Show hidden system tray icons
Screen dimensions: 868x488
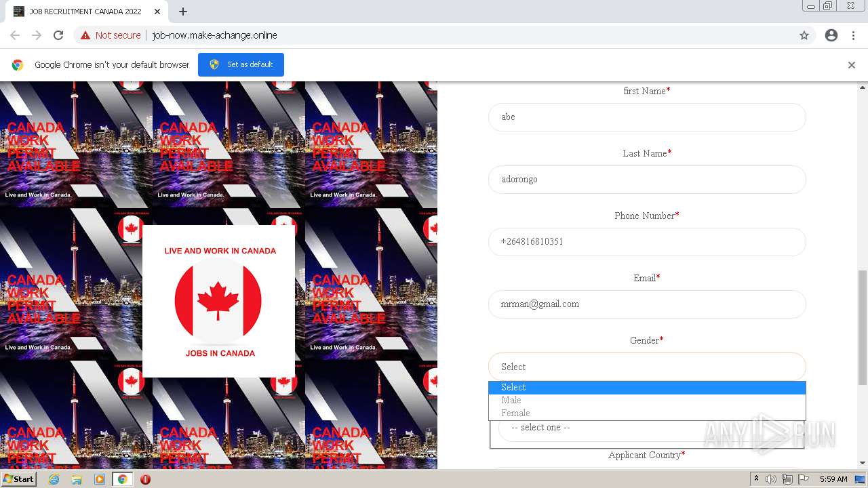click(756, 479)
